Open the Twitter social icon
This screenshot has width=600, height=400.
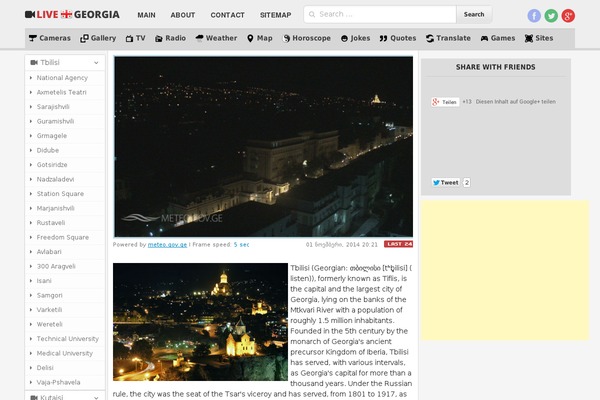coord(551,16)
